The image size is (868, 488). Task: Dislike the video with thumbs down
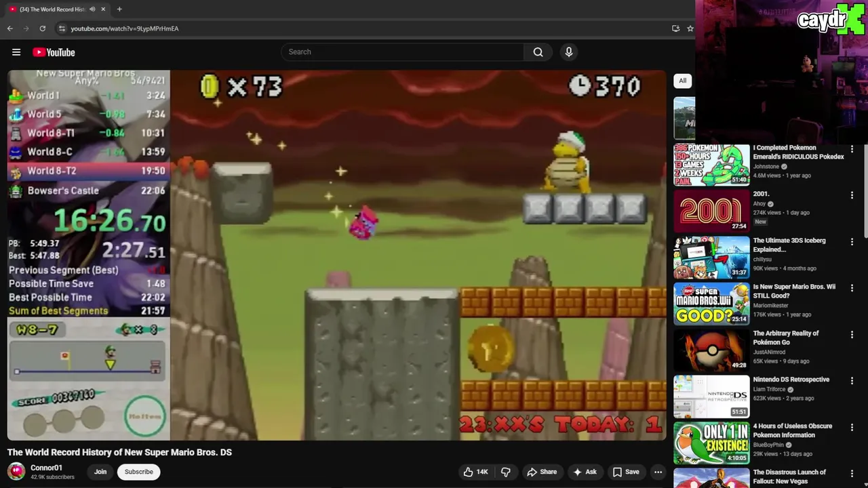tap(506, 472)
